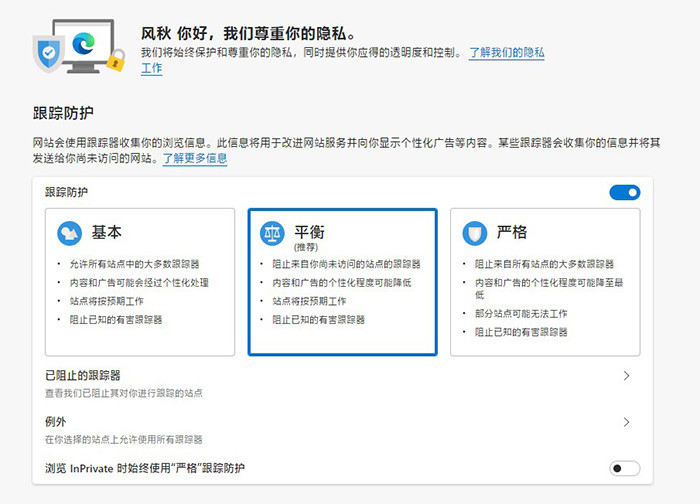The height and width of the screenshot is (504, 700).
Task: Click the Balanced (平衡) scale icon
Action: pos(272,234)
